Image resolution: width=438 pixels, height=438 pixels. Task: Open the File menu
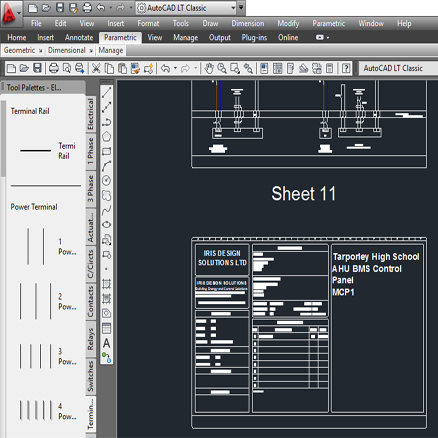(x=36, y=23)
